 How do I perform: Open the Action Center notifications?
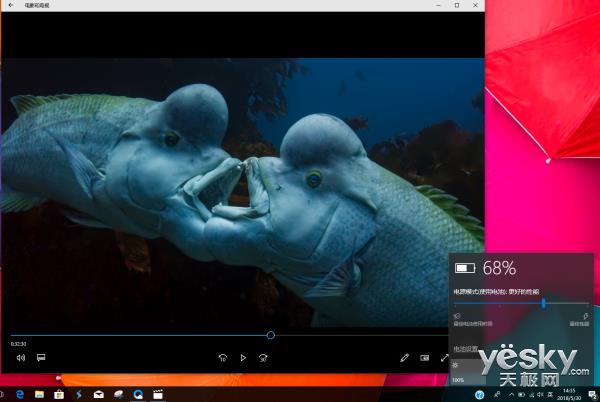point(590,394)
